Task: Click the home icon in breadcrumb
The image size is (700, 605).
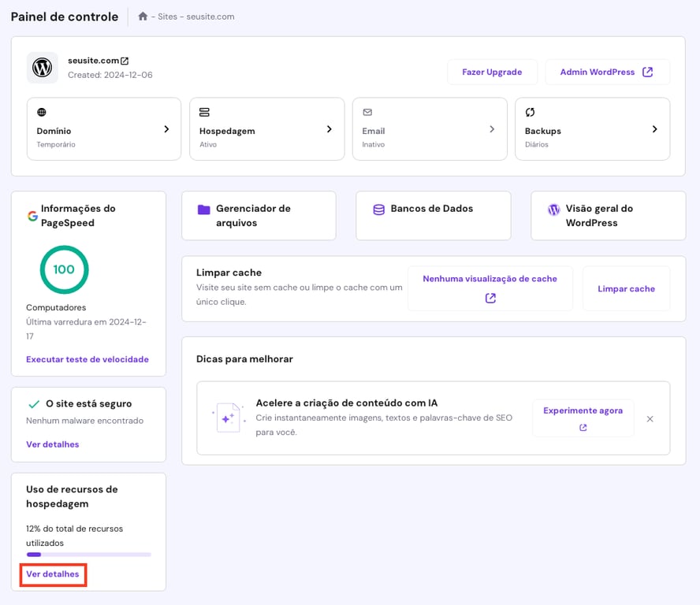Action: tap(143, 17)
